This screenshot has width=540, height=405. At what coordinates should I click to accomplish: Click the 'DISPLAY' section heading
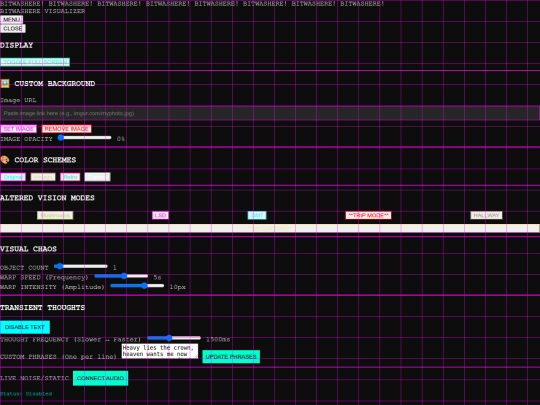pos(17,45)
